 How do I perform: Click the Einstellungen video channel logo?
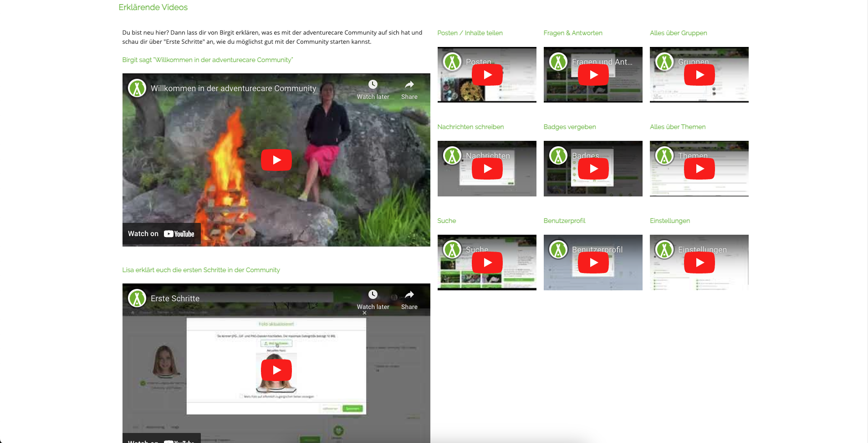(664, 250)
